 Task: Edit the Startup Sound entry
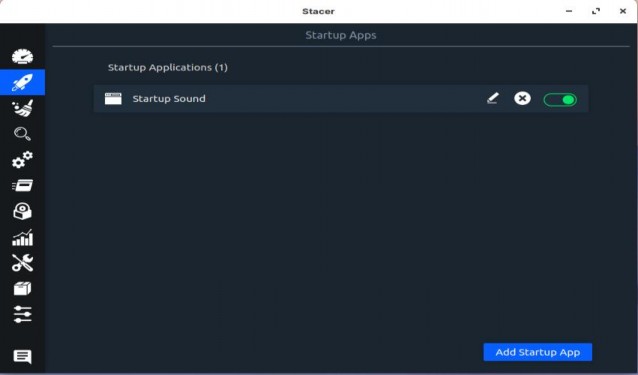[493, 98]
